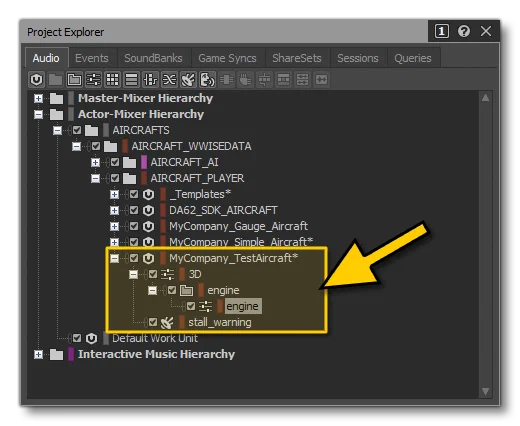
Task: Toggle the Default Work Unit checkbox
Action: 77,338
